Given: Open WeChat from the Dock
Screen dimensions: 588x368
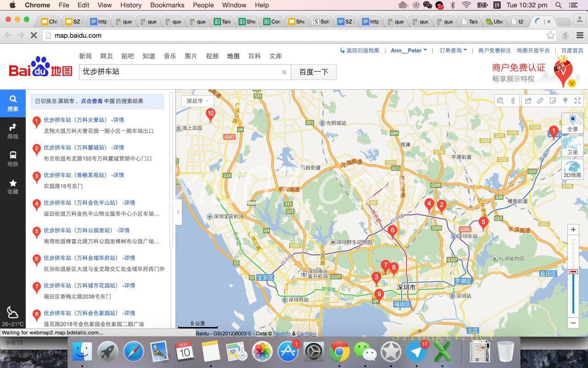Looking at the screenshot, I should pyautogui.click(x=365, y=352).
